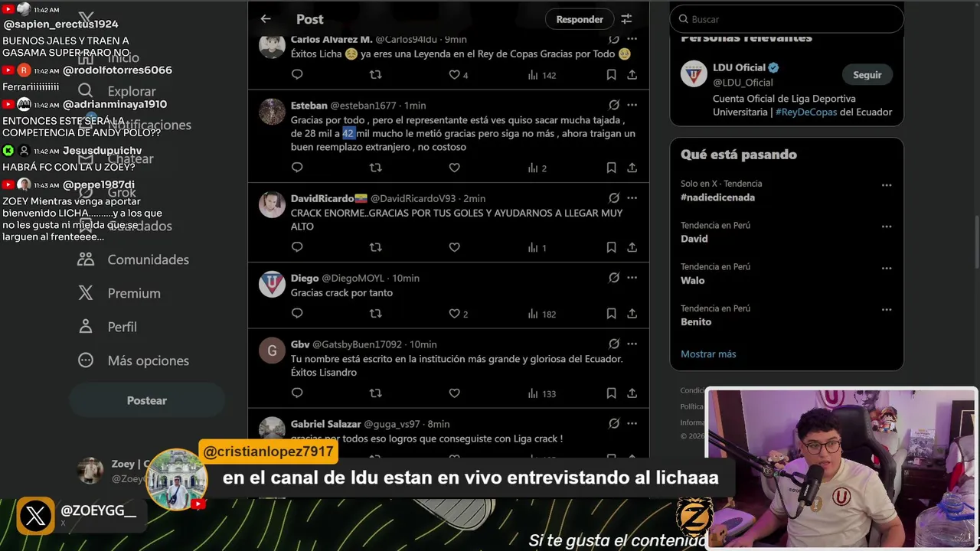Repost Esteban's reply

tap(375, 168)
